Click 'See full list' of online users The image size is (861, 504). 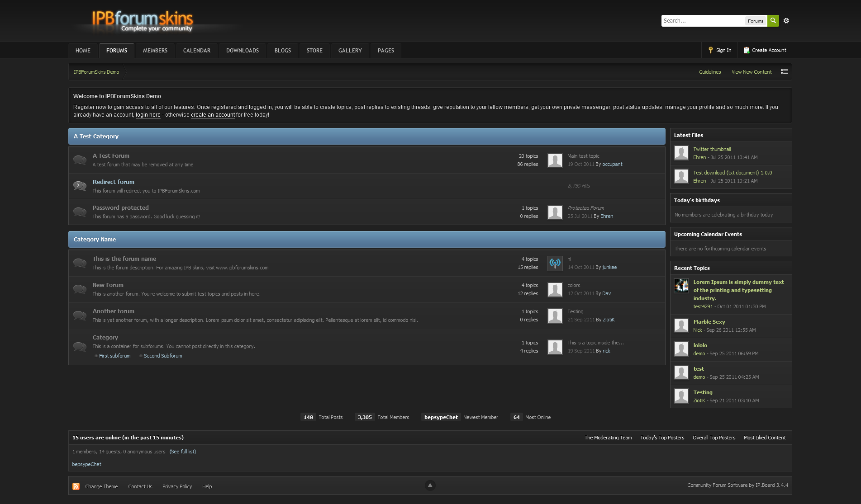click(183, 452)
